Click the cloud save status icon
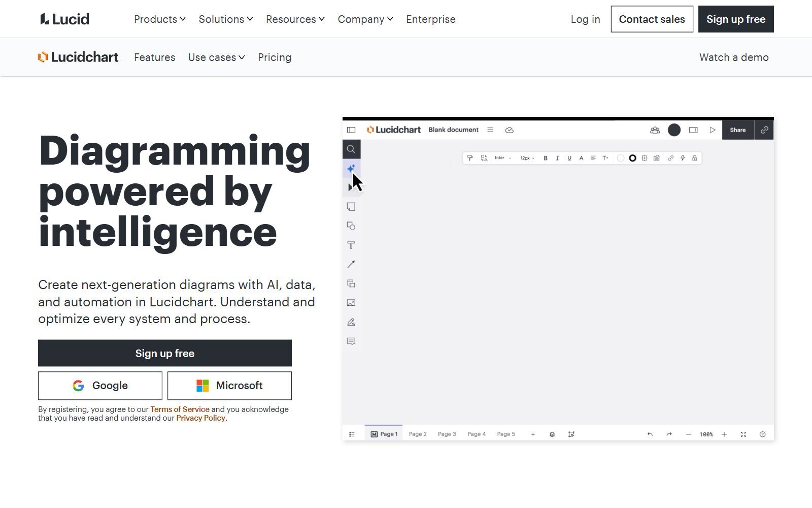812x508 pixels. pos(510,130)
